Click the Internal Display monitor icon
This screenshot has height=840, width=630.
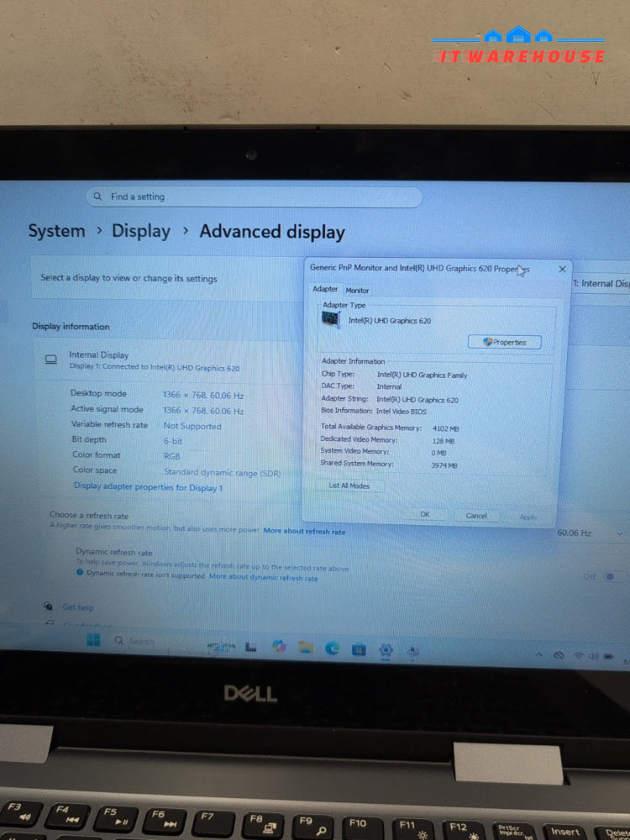tap(51, 360)
